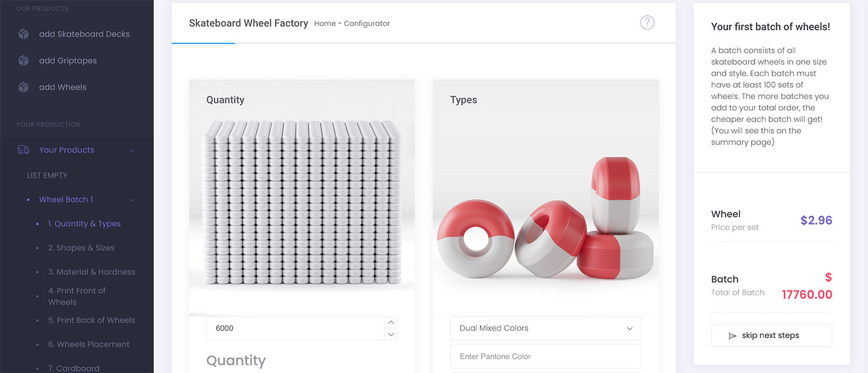Viewport: 868px width, 373px height.
Task: Click the cube icon beside add Skateboard Decks
Action: (24, 34)
